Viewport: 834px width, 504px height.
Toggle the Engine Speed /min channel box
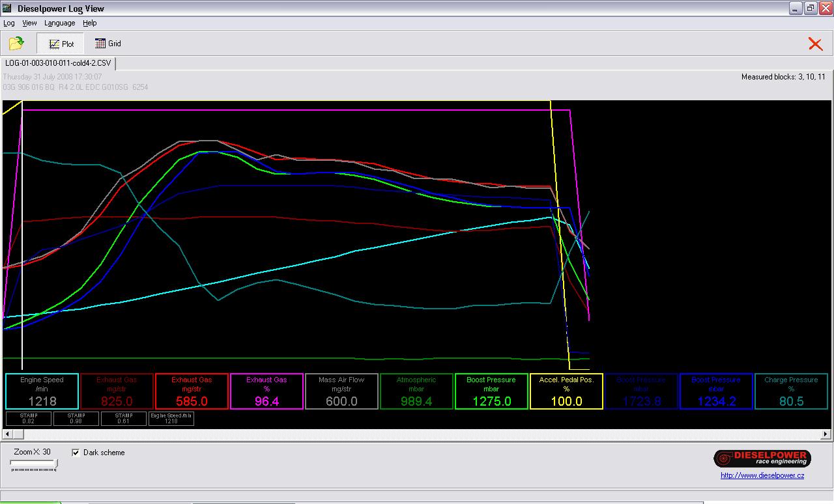click(42, 391)
